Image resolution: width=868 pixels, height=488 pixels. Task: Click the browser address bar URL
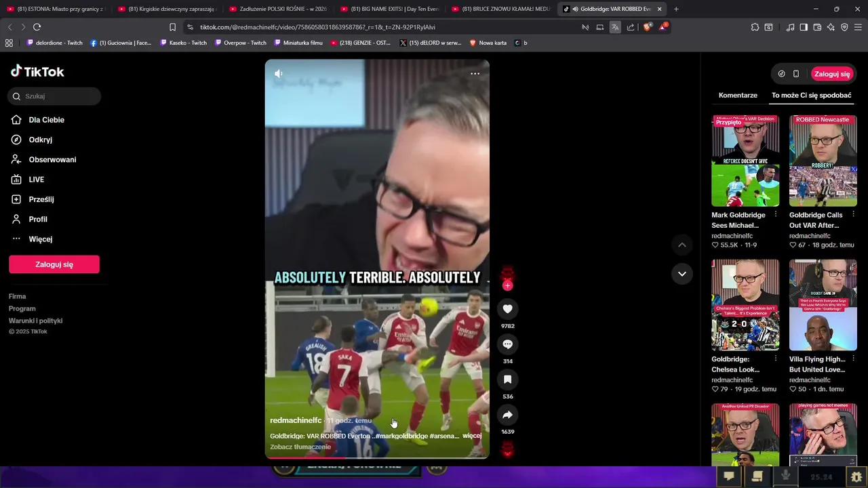pyautogui.click(x=317, y=27)
